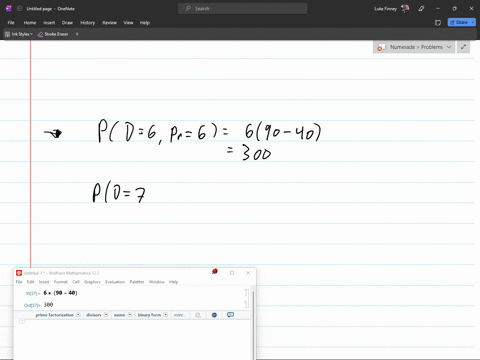Expand the Numerade > Problems notebook dropdown
The height and width of the screenshot is (360, 480).
click(x=449, y=47)
